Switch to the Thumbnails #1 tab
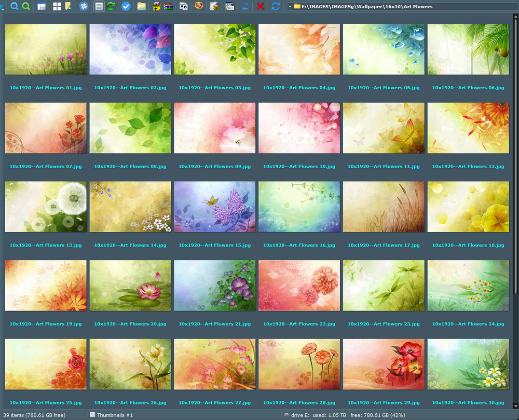 112,415
